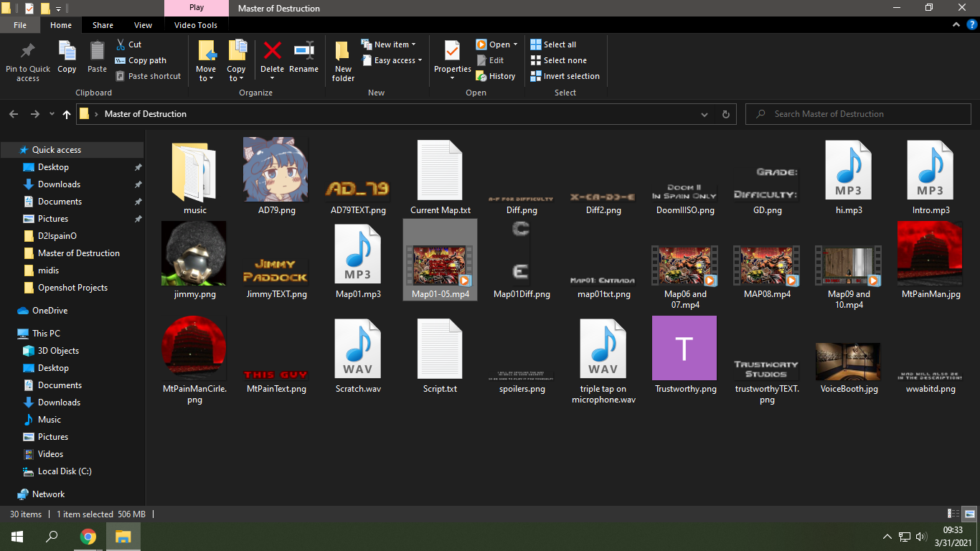Open the Open button dropdown
The width and height of the screenshot is (980, 551).
(515, 44)
